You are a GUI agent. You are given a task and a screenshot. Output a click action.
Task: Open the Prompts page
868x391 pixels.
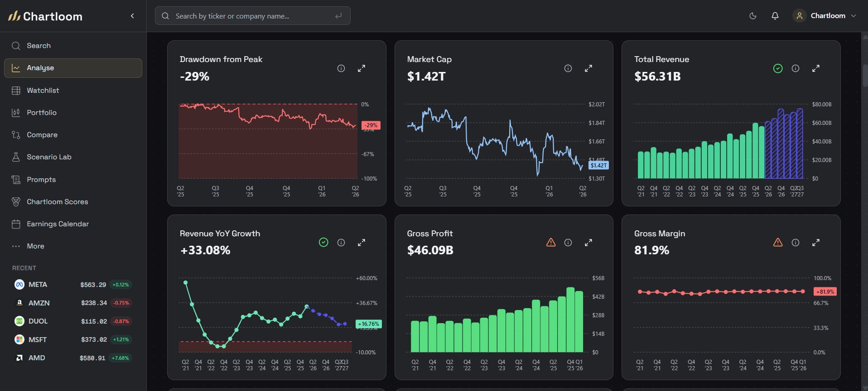[73, 180]
